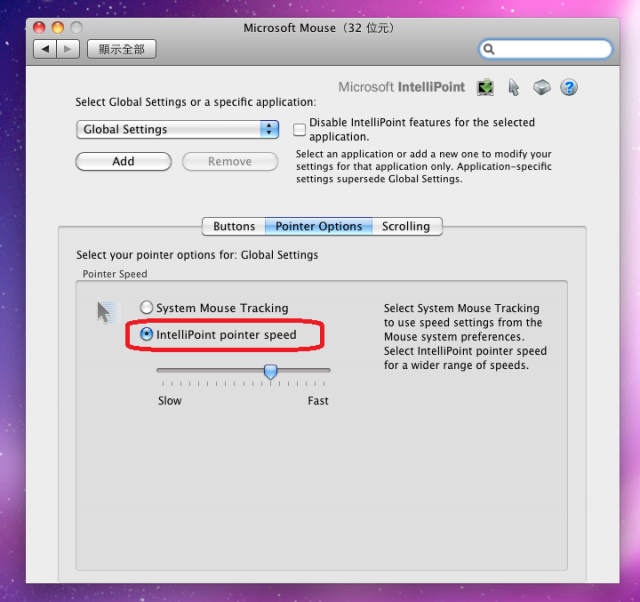Click the 顯示全部 show all button

(x=122, y=49)
